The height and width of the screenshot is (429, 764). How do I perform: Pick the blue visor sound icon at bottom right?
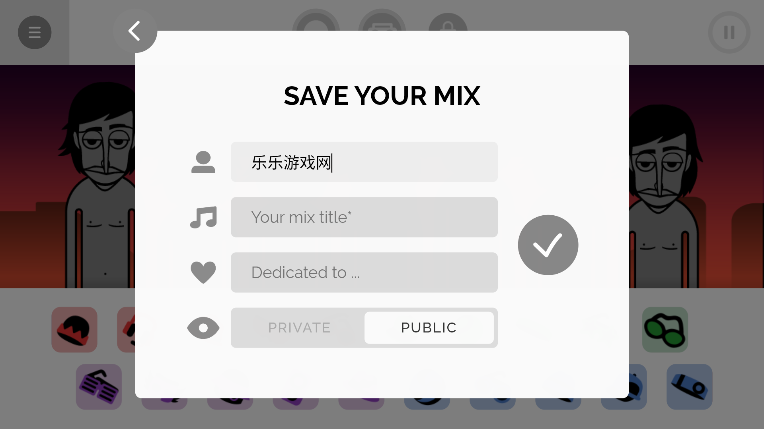pyautogui.click(x=689, y=387)
